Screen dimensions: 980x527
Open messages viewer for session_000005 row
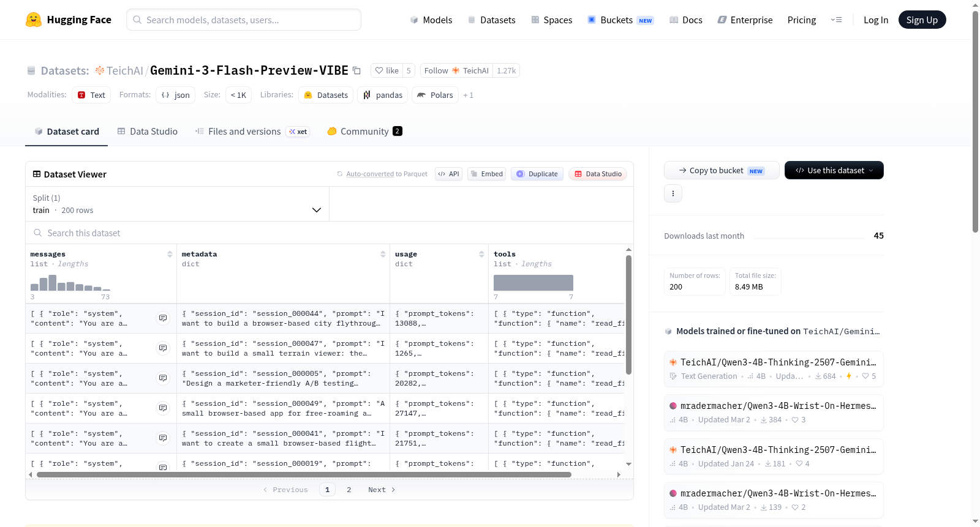point(163,378)
